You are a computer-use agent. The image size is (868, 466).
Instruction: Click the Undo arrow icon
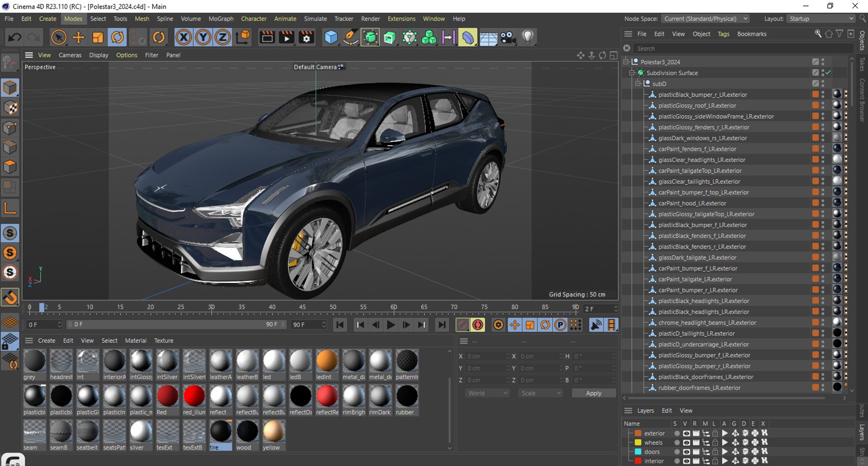(14, 37)
